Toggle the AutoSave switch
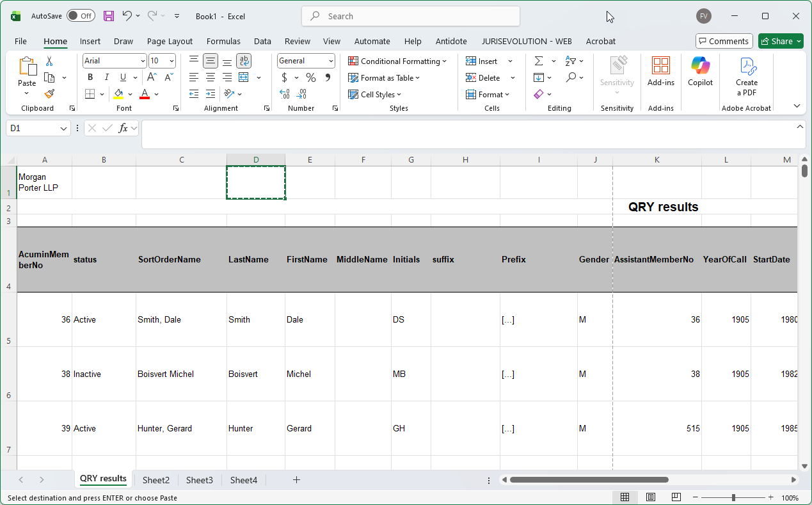Screen dimensions: 812x505 coord(81,16)
